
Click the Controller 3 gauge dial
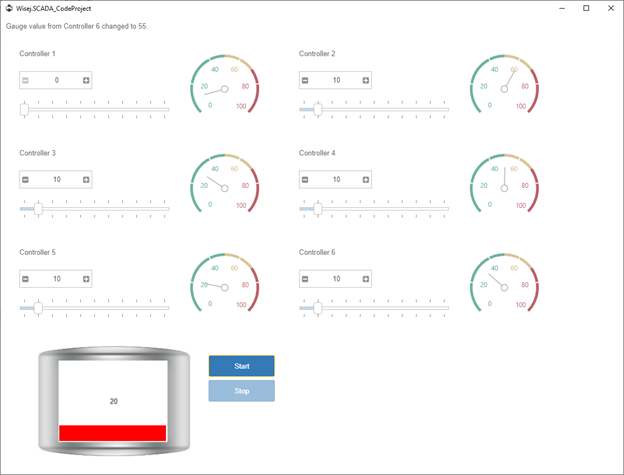point(225,183)
